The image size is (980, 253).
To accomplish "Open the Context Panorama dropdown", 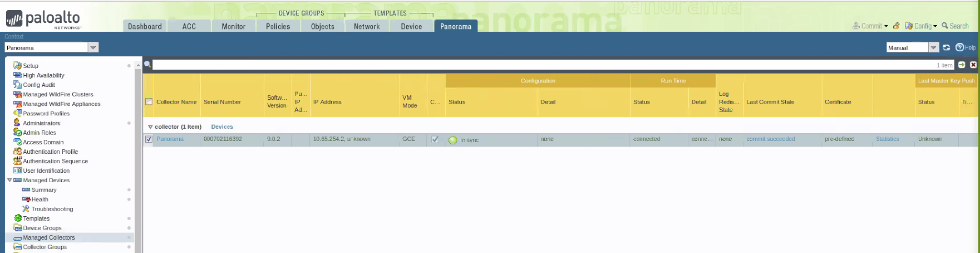I will point(93,47).
